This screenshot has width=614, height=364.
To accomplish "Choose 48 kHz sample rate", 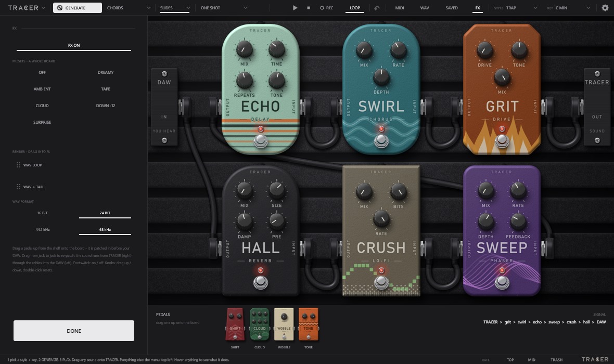I will (x=105, y=230).
